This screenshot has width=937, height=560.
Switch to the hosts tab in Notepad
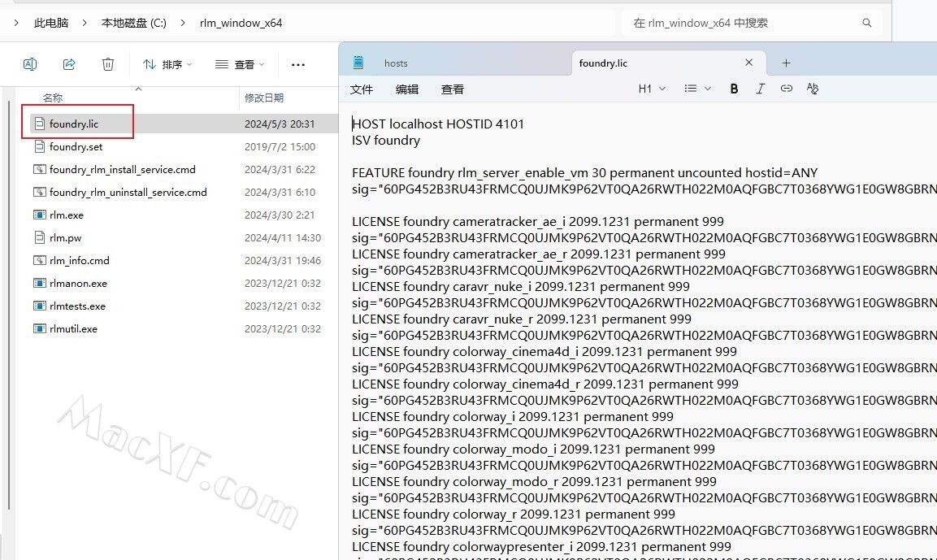coord(396,63)
